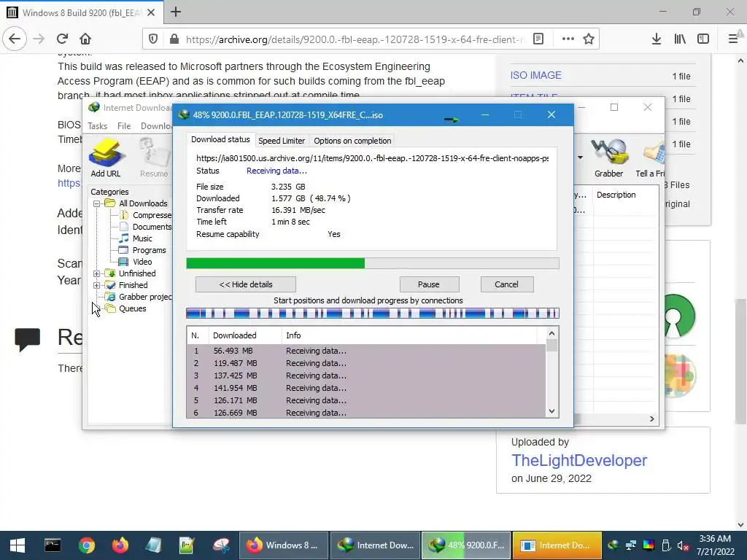Switch to the Speed Limiter tab
The image size is (747, 560).
[x=282, y=141]
